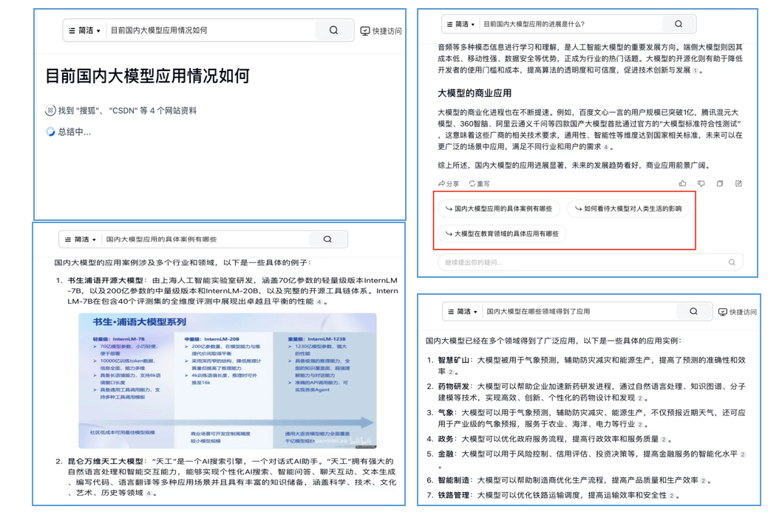Click citation 2 after 提高产品质量和生产效率
Viewport: 779px width, 532px height.
point(703,481)
